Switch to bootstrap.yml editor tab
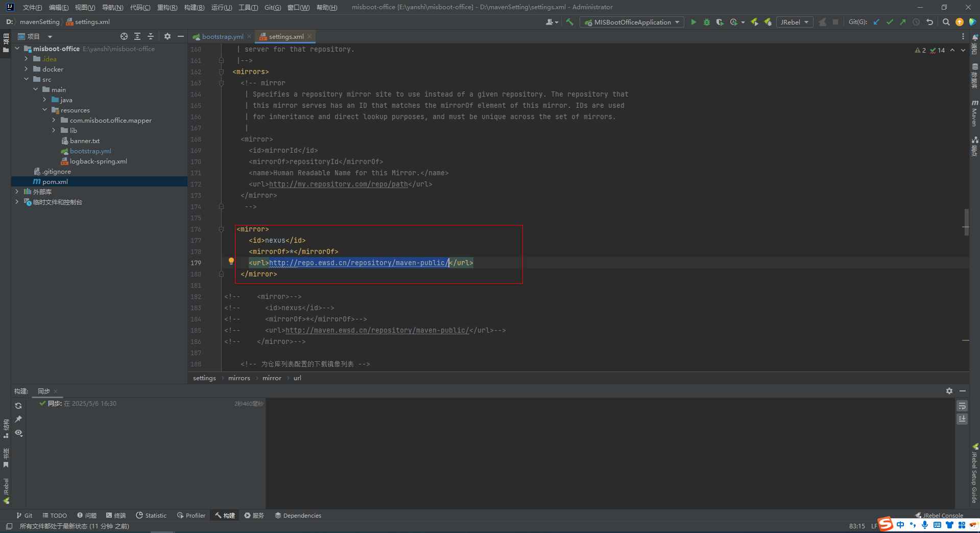Image resolution: width=980 pixels, height=533 pixels. [222, 36]
